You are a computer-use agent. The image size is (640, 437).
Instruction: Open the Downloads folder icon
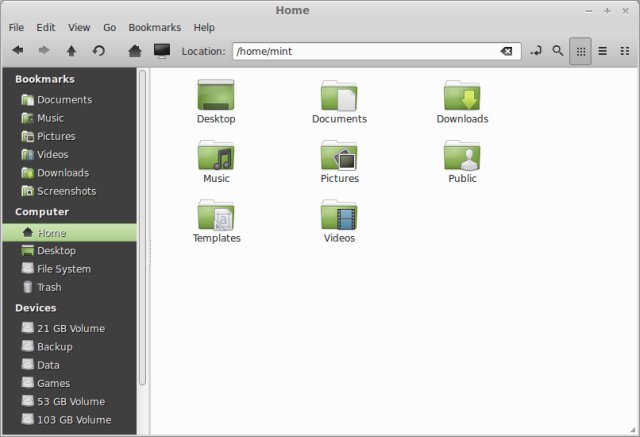[x=462, y=101]
